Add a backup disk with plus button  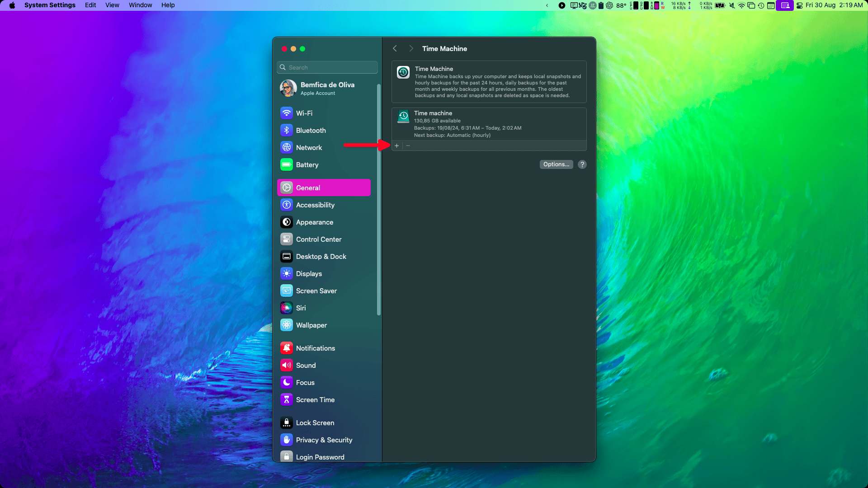point(397,145)
